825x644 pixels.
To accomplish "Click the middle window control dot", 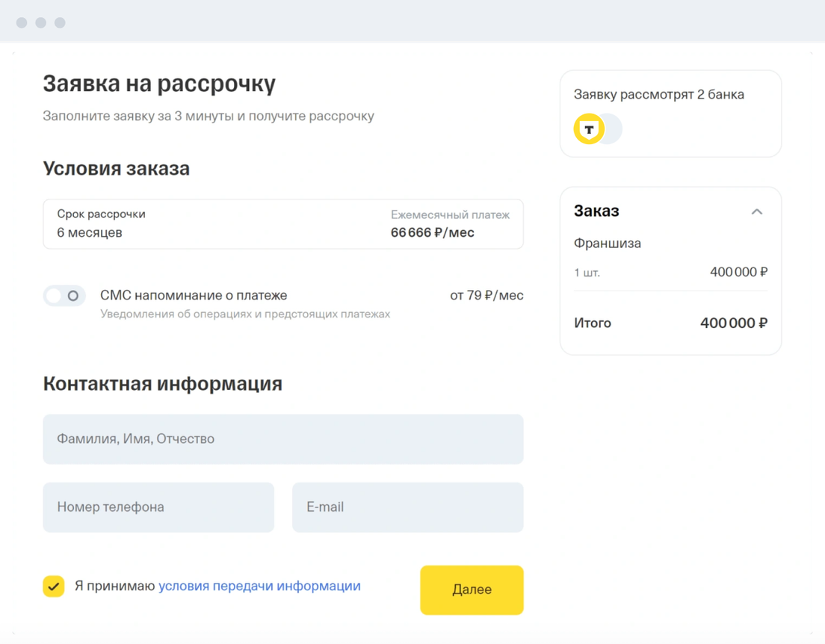I will point(41,22).
